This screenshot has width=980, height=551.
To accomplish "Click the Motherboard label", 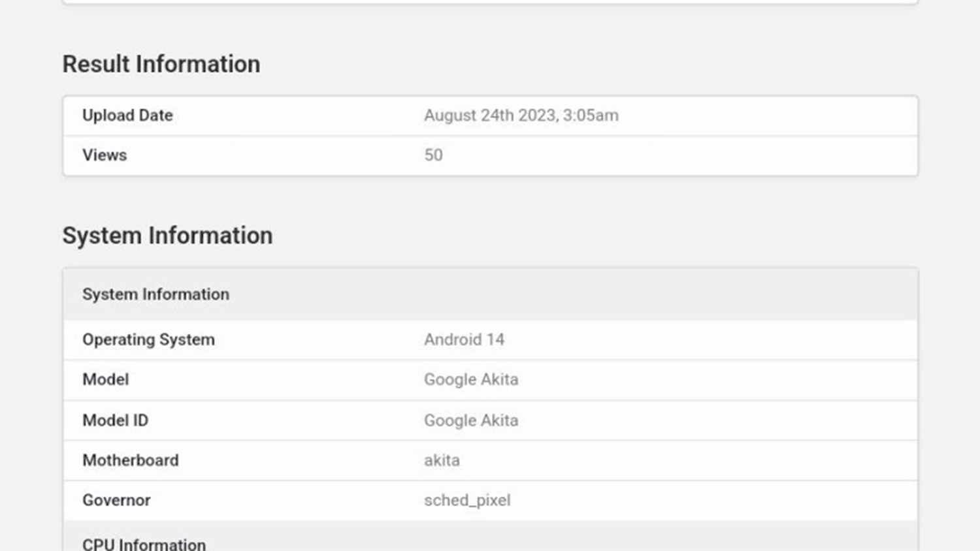I will pyautogui.click(x=130, y=460).
